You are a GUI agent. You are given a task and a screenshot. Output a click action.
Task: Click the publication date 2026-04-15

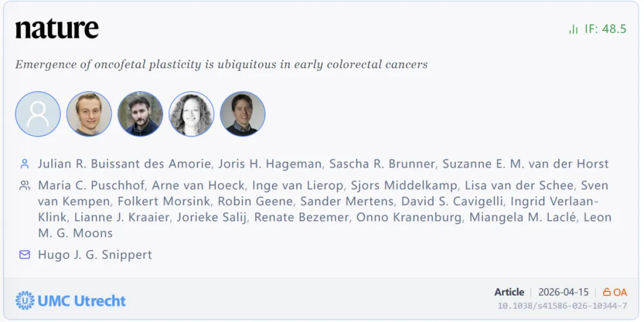pyautogui.click(x=563, y=292)
